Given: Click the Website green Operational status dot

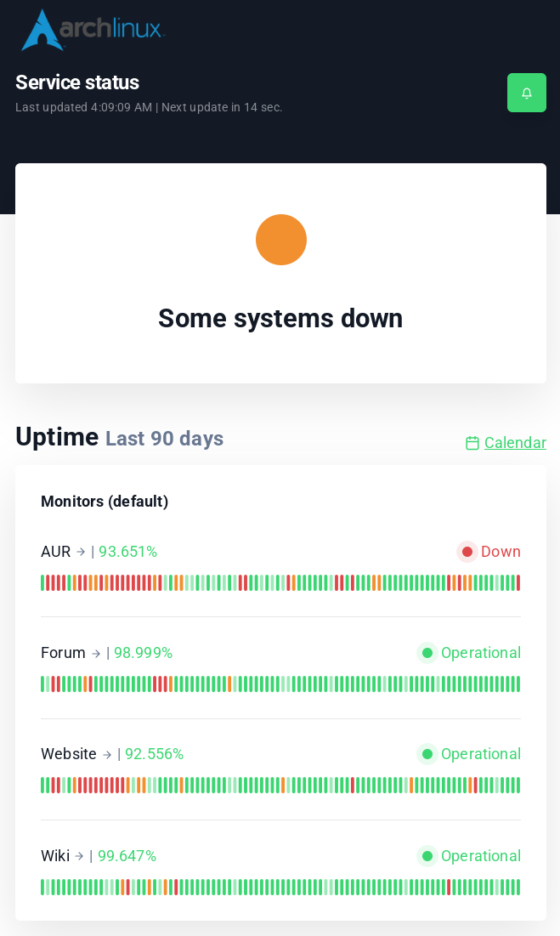Looking at the screenshot, I should (x=427, y=754).
